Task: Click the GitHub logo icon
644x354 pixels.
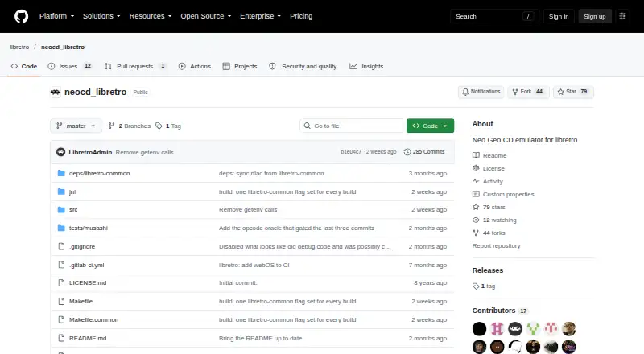Action: point(22,16)
